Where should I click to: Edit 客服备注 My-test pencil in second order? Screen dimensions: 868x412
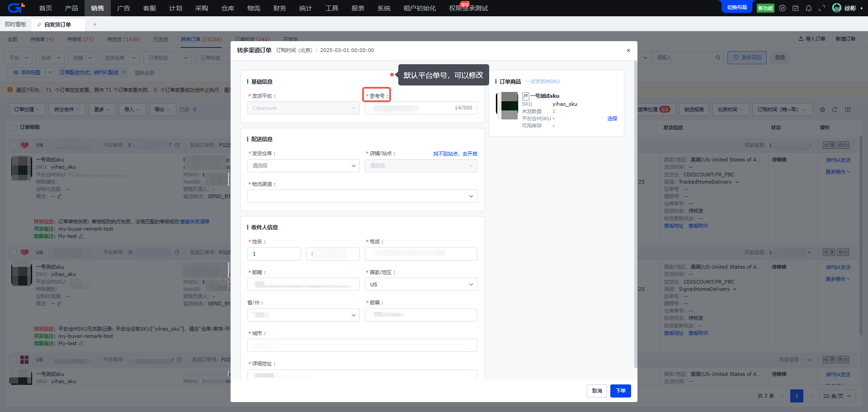pos(81,343)
